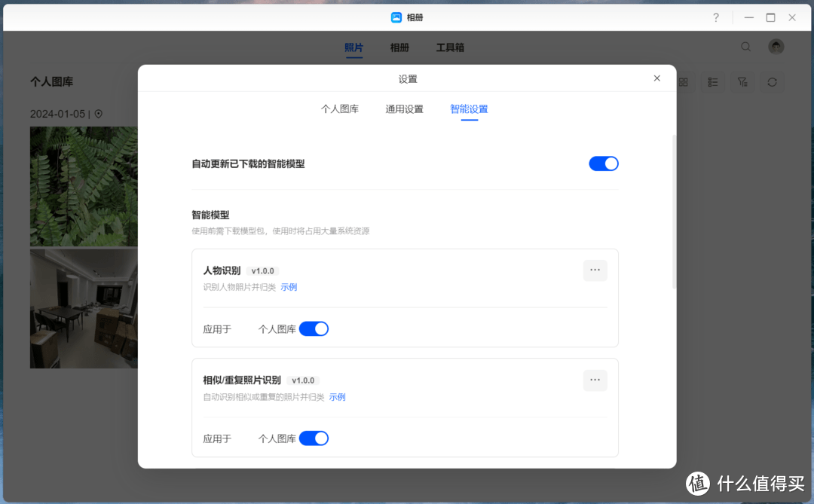Open the 示例 link under 人物识别

click(289, 287)
